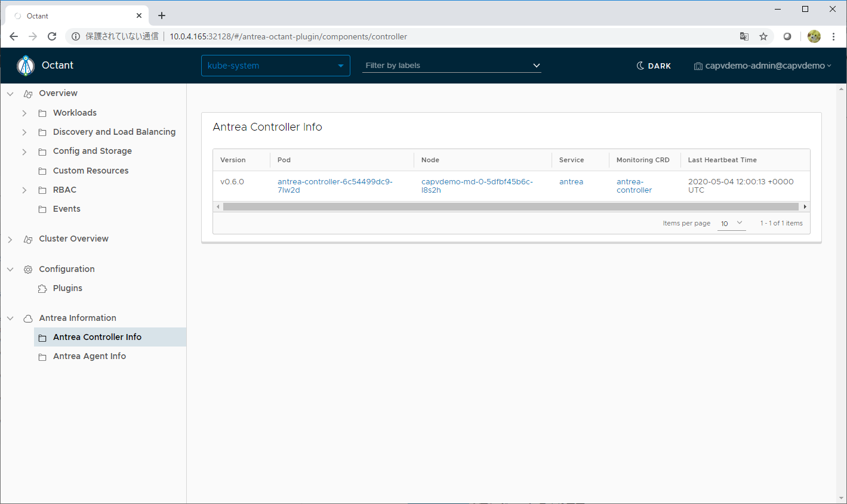
Task: Open the items per page dropdown
Action: (731, 223)
